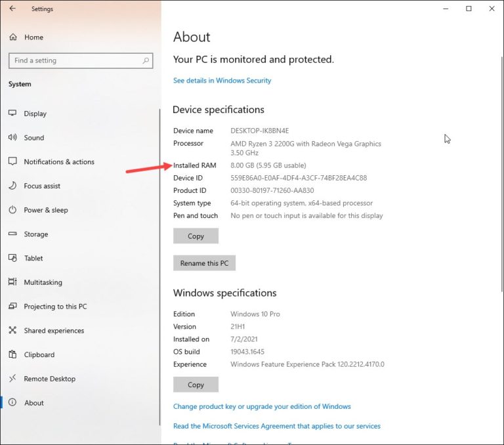The width and height of the screenshot is (504, 445).
Task: Click Change product key or upgrade link
Action: pyautogui.click(x=262, y=407)
